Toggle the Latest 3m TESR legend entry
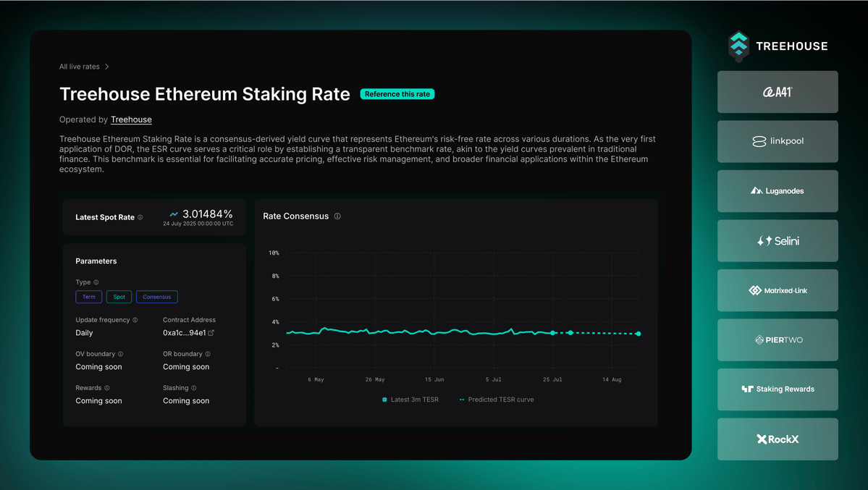Viewport: 868px width, 490px height. tap(410, 400)
